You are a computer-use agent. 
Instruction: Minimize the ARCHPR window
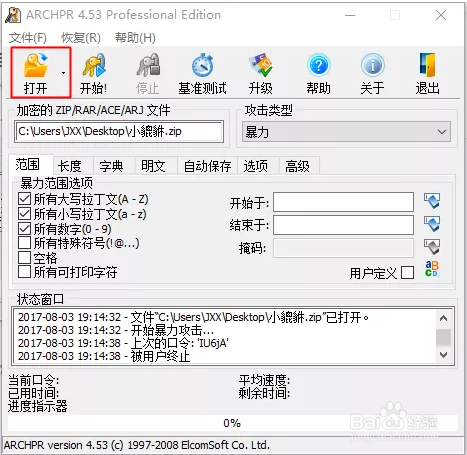pyautogui.click(x=350, y=15)
